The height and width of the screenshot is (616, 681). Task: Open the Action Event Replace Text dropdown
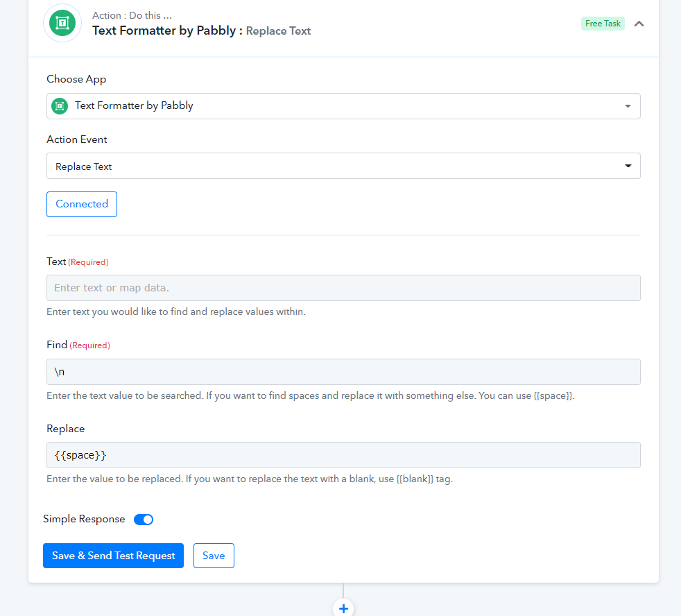(x=343, y=166)
